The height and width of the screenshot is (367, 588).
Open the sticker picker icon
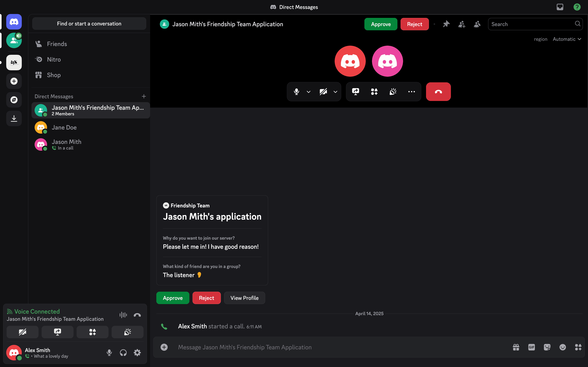(547, 347)
